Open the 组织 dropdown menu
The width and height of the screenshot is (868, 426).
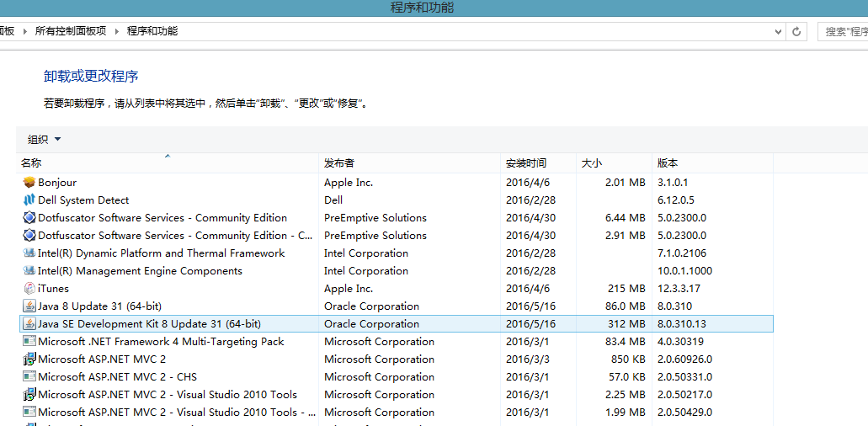45,140
